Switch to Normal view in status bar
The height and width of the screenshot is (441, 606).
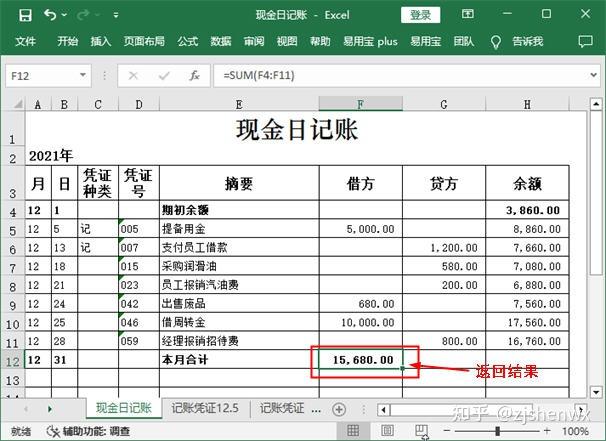click(x=352, y=431)
